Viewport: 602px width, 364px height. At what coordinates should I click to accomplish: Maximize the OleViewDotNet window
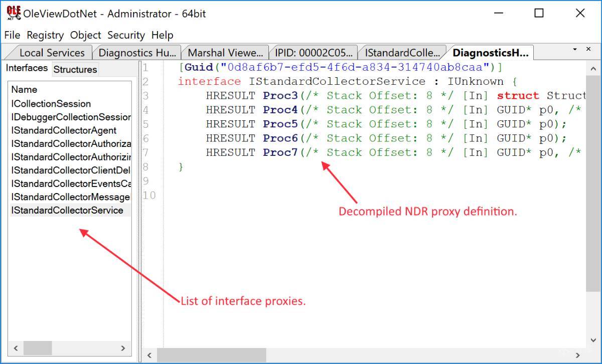pyautogui.click(x=539, y=14)
